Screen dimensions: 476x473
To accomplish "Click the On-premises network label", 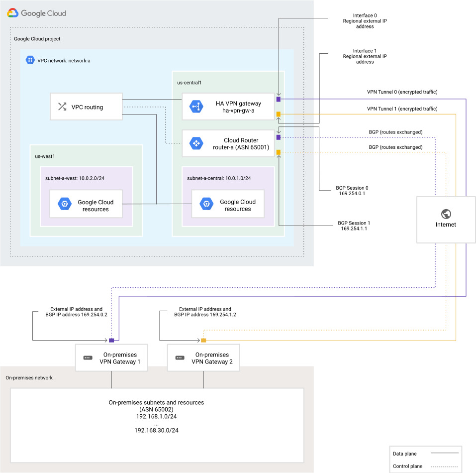I will tap(29, 377).
